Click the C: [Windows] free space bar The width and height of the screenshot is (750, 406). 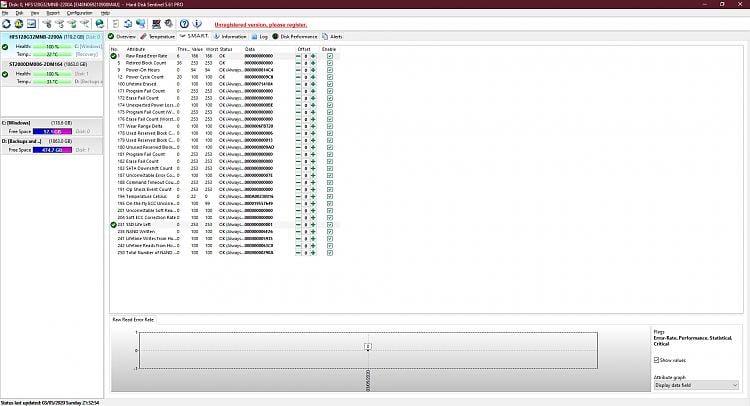click(52, 132)
